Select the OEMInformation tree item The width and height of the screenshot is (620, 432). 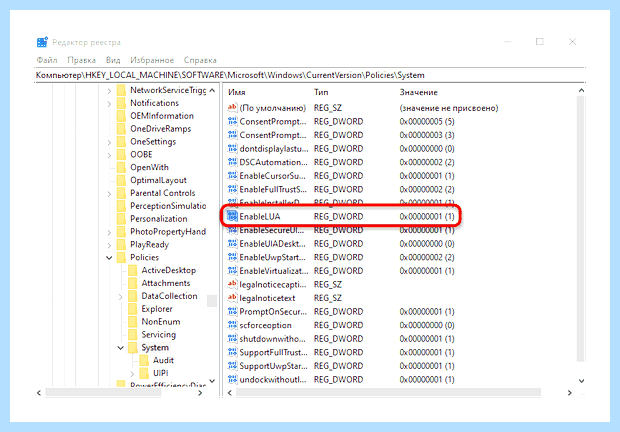pos(162,116)
